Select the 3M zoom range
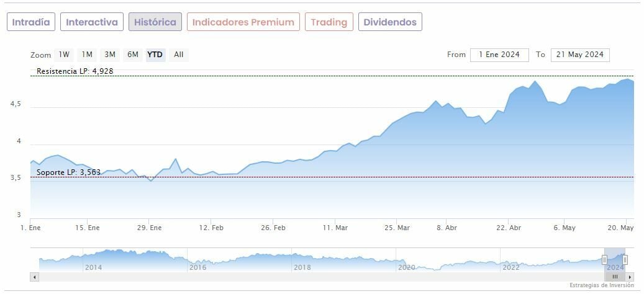This screenshot has height=294, width=644. pyautogui.click(x=110, y=55)
